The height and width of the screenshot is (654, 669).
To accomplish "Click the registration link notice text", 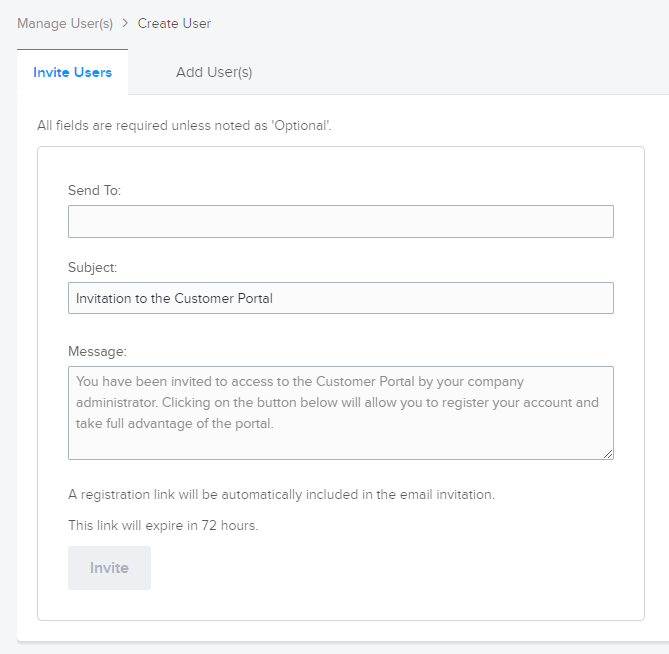I will pos(282,494).
